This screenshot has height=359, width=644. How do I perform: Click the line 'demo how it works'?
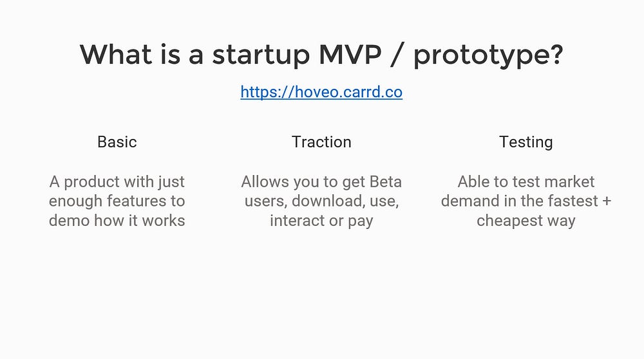point(117,220)
